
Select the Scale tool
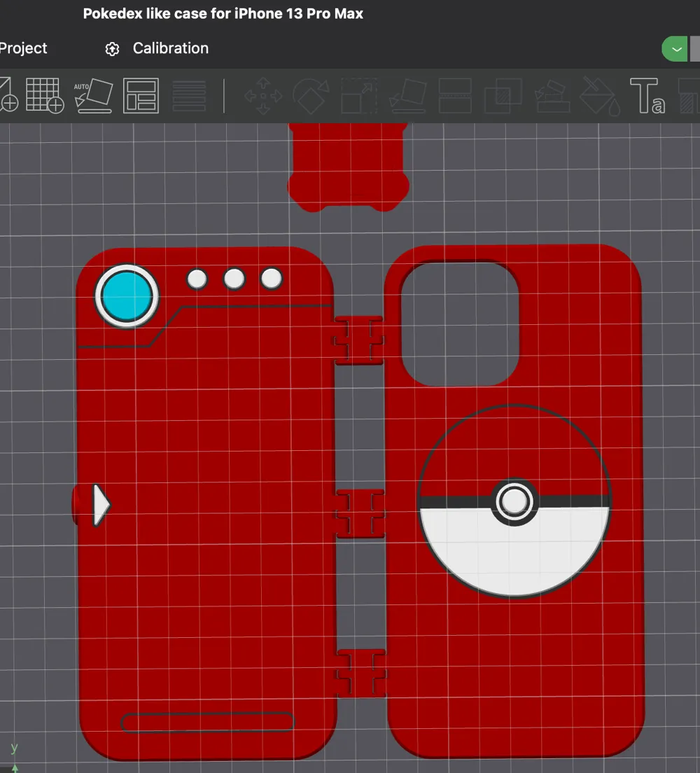tap(359, 96)
